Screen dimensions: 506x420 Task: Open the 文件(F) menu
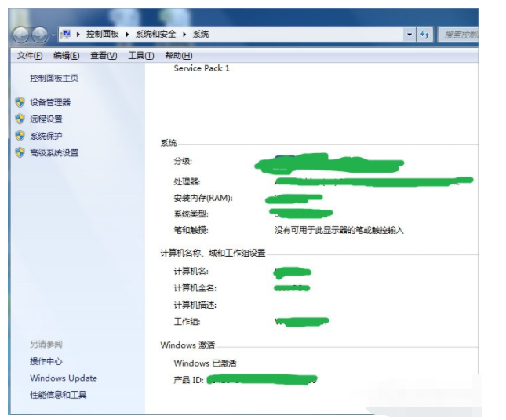click(30, 56)
